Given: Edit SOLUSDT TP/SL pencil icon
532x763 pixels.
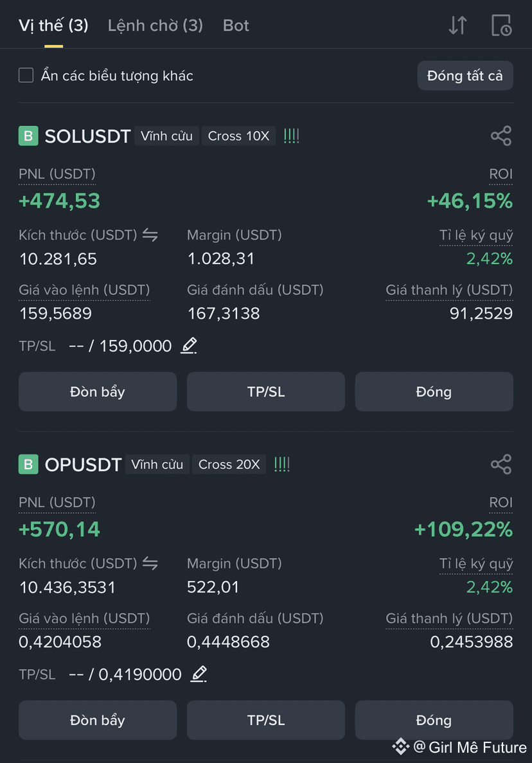Looking at the screenshot, I should tap(189, 345).
